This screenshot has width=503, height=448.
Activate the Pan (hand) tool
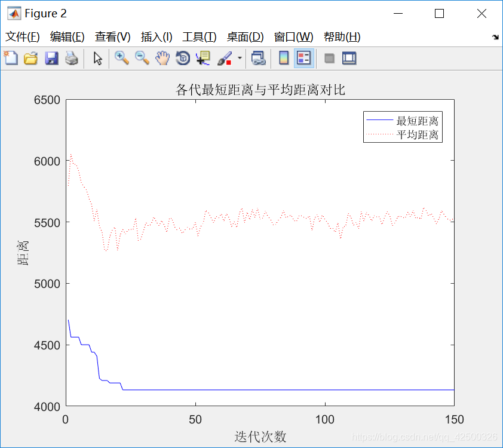click(x=162, y=58)
